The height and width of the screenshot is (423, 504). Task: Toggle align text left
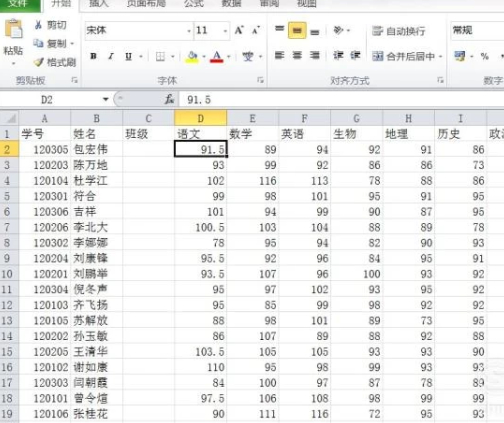279,55
